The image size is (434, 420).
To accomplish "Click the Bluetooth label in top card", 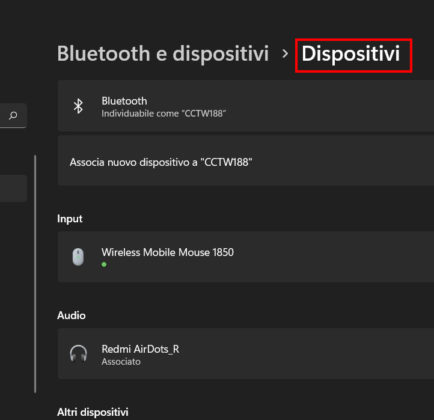I will pyautogui.click(x=124, y=101).
